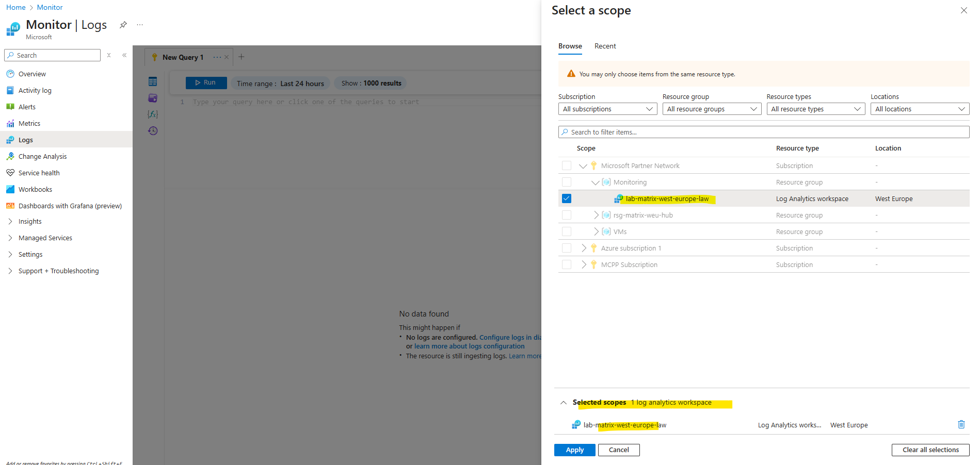Clear all selections button
980x465 pixels.
click(930, 450)
